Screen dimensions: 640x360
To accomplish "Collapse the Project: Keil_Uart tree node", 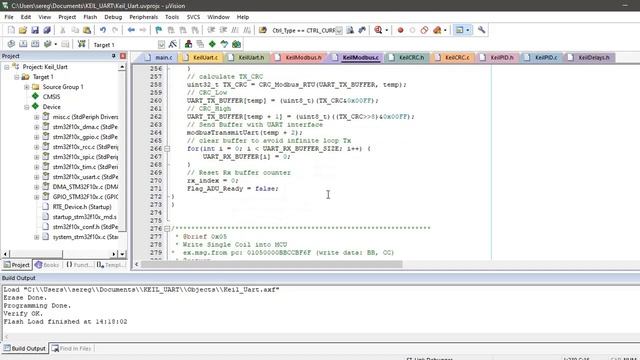I will (x=7, y=67).
